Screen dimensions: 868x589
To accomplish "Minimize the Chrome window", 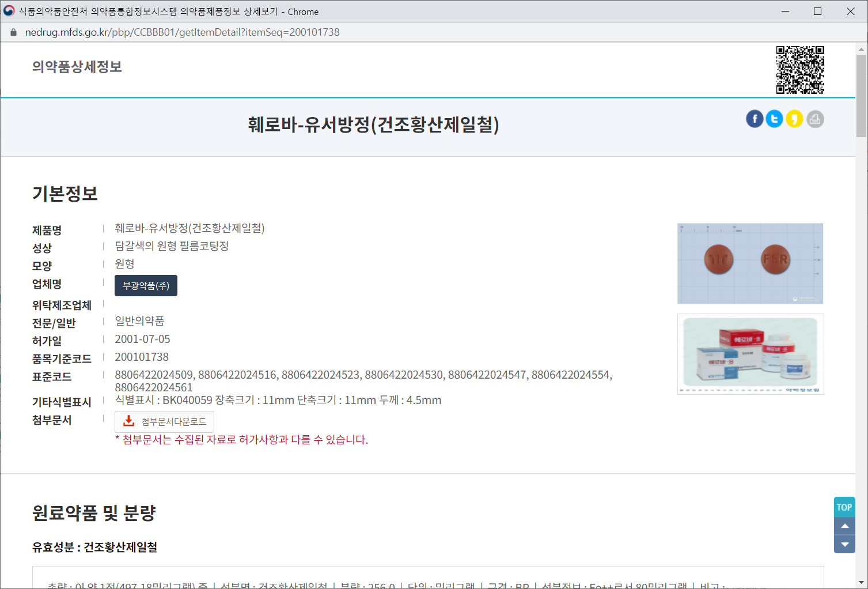I will point(785,12).
